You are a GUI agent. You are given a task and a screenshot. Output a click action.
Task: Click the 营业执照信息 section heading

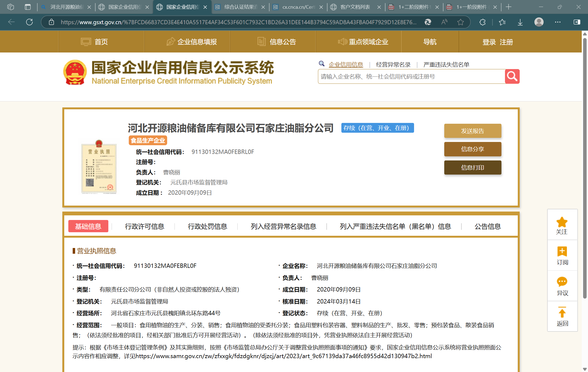(x=96, y=251)
